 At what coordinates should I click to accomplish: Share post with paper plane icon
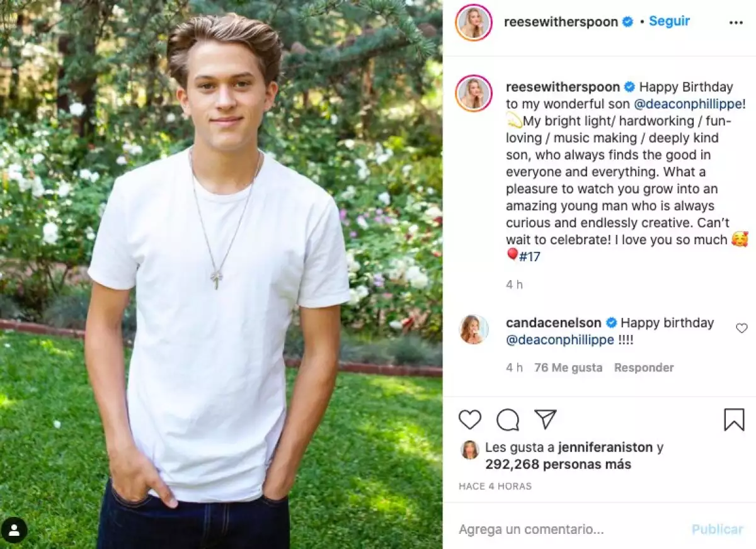pos(546,419)
